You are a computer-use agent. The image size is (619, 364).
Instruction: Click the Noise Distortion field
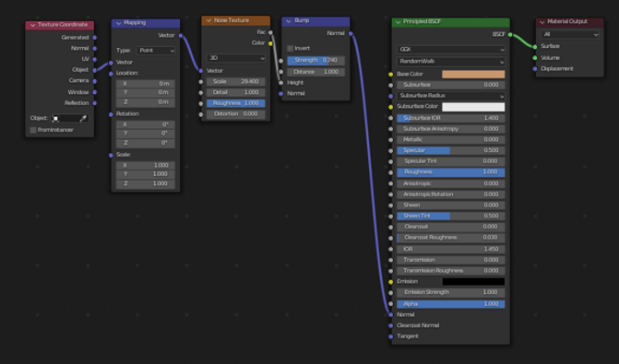[235, 114]
